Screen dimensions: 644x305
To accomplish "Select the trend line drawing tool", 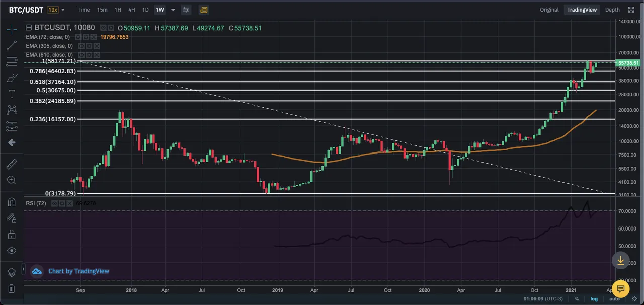I will click(12, 46).
